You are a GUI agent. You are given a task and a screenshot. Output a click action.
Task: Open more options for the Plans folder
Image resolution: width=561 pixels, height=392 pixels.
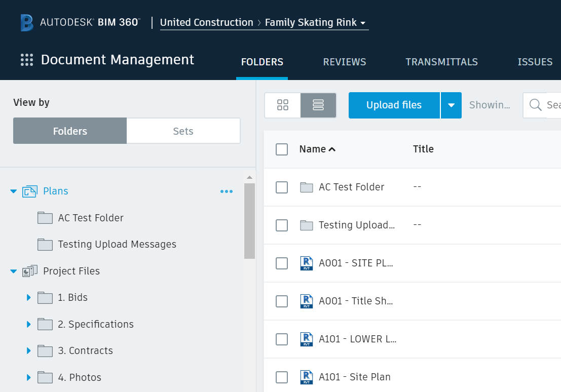[227, 191]
